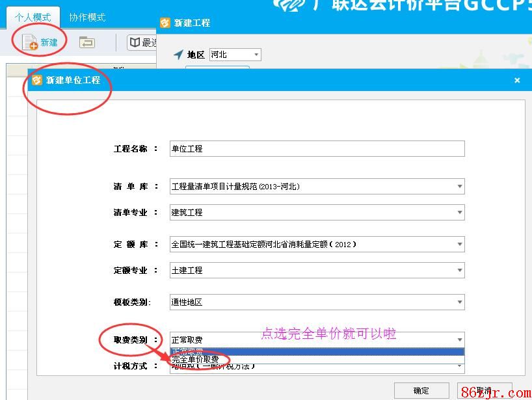The height and width of the screenshot is (400, 532).
Task: Click the 新建 (New) document icon
Action: [x=30, y=42]
